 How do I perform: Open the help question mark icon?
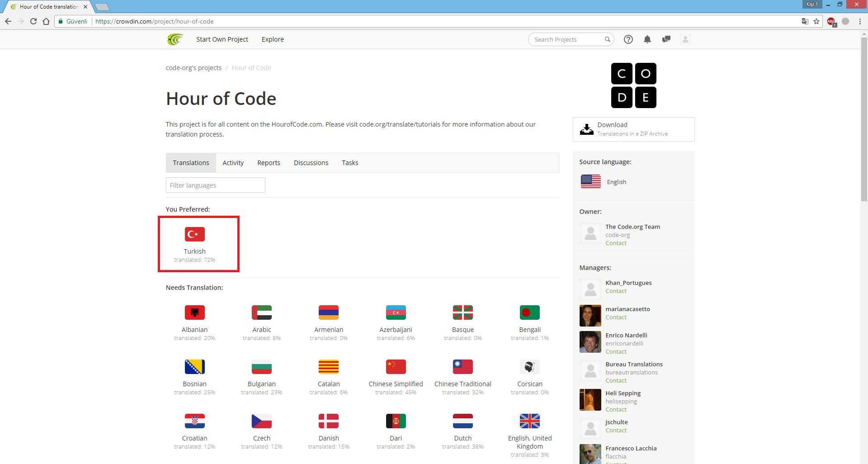[628, 39]
